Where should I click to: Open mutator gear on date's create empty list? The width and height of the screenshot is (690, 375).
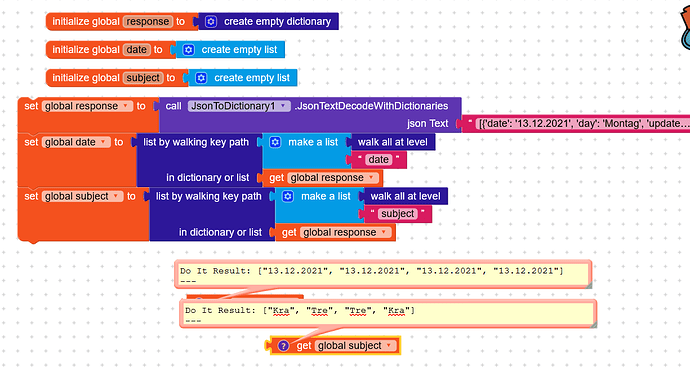click(x=188, y=50)
